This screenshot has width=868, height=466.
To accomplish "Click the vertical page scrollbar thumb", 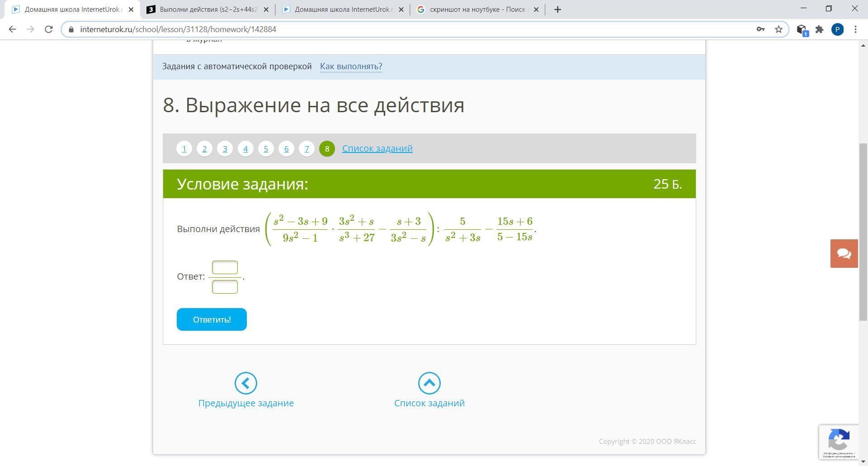I will 863,232.
